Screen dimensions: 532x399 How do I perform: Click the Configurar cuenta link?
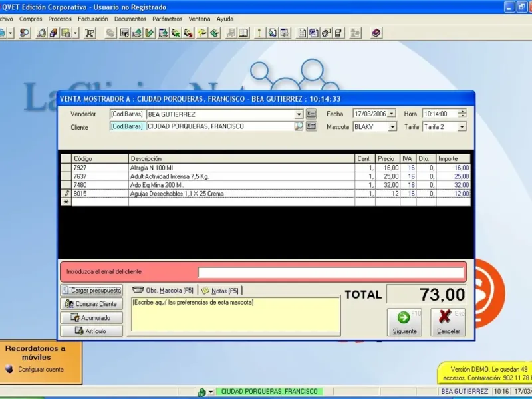pyautogui.click(x=41, y=370)
